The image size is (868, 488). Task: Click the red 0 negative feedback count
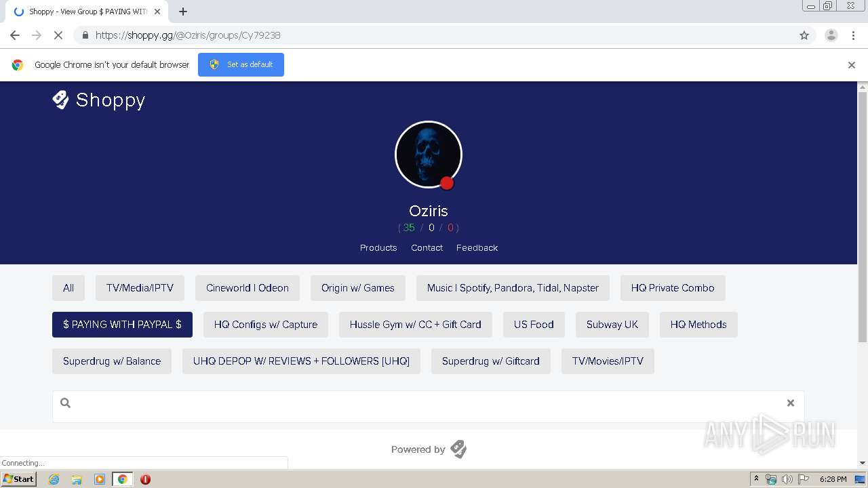(x=450, y=228)
